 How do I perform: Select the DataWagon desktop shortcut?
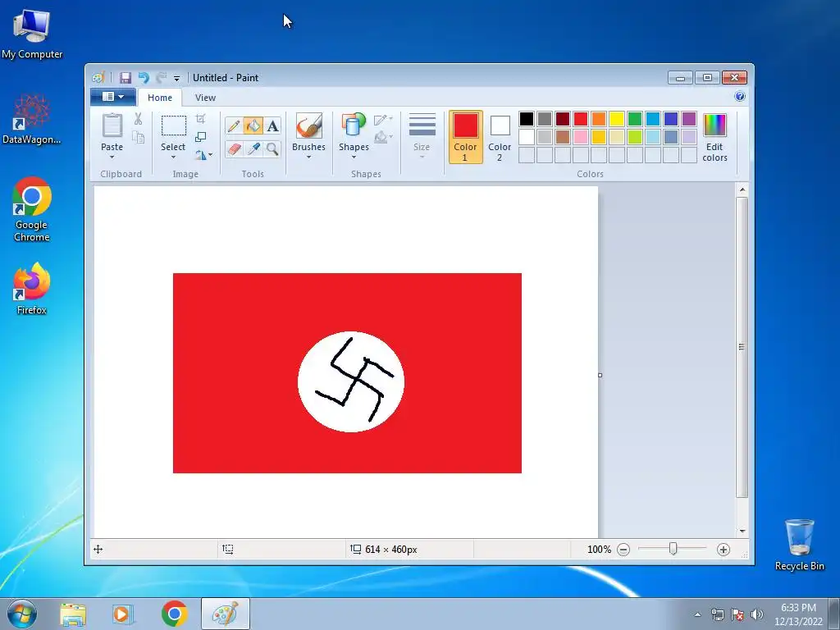pos(32,119)
